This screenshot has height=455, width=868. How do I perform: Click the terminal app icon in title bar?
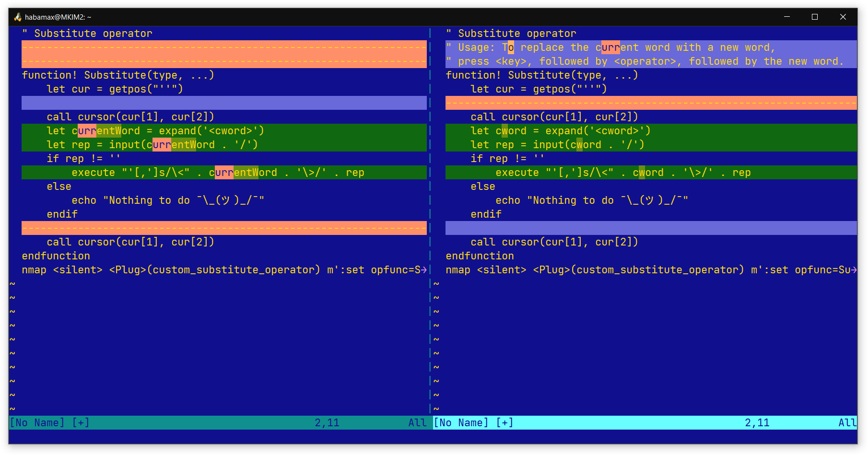tap(18, 17)
